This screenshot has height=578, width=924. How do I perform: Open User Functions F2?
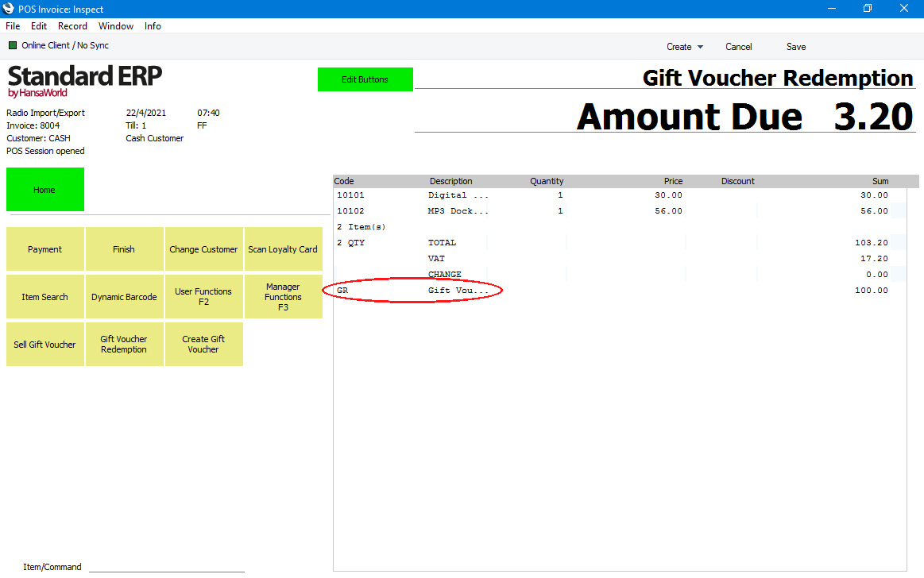[x=203, y=297]
